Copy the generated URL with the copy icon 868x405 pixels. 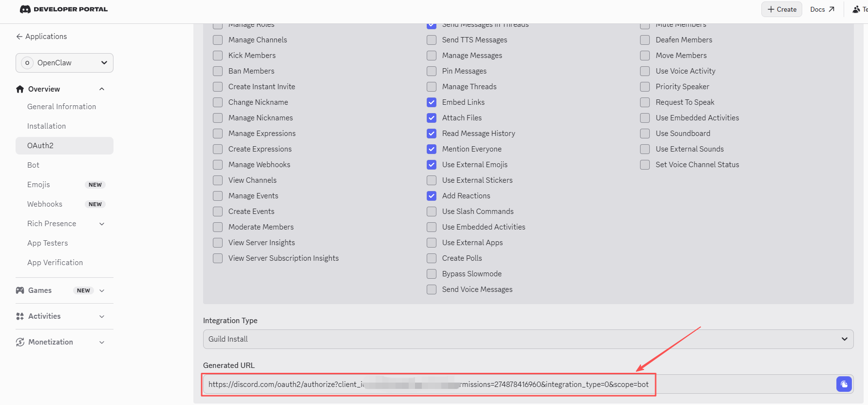[x=844, y=384]
